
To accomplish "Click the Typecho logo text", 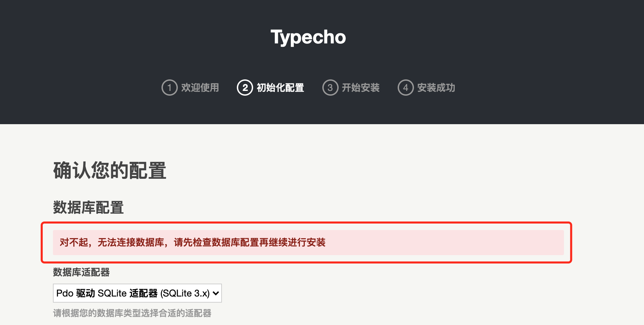I will [307, 37].
